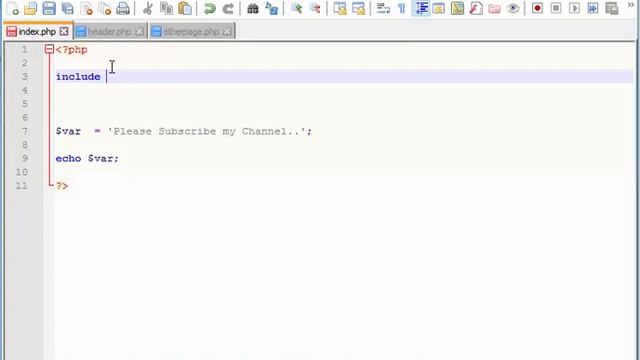Switch to the otherpage.php tab
The height and width of the screenshot is (360, 640).
pyautogui.click(x=191, y=31)
